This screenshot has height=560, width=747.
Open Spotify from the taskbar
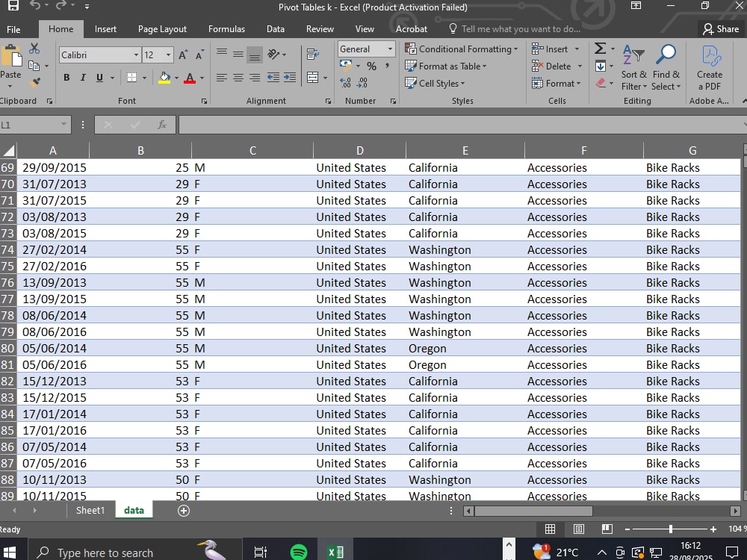[x=299, y=552]
